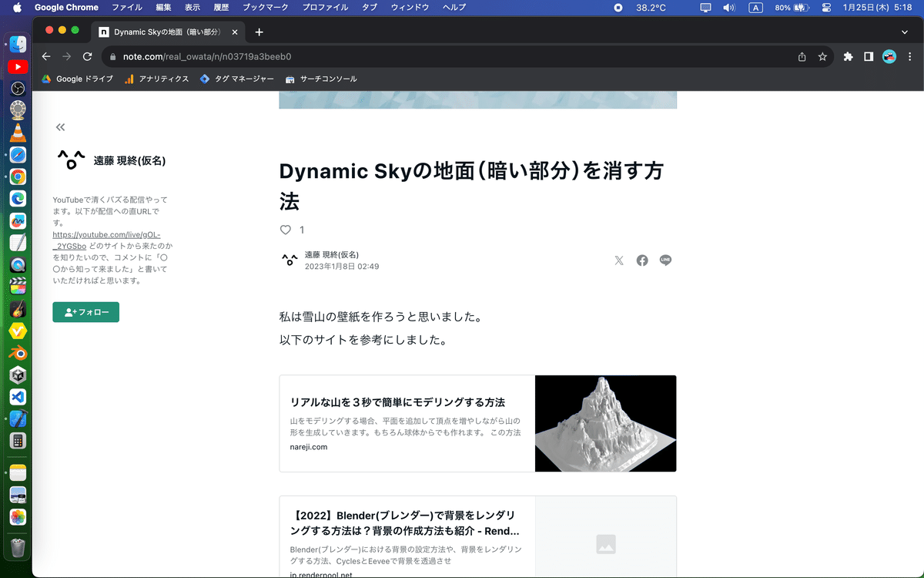Open the Trash in the dock
924x578 pixels.
tap(18, 548)
